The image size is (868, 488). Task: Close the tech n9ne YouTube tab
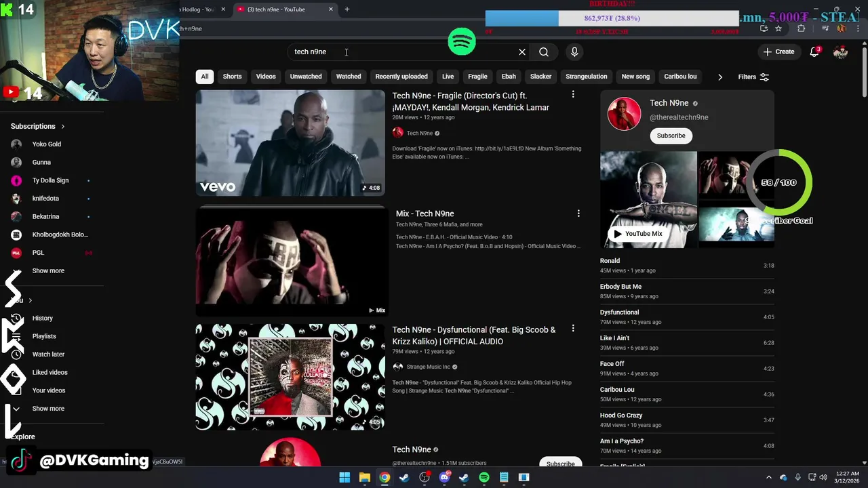tap(331, 9)
